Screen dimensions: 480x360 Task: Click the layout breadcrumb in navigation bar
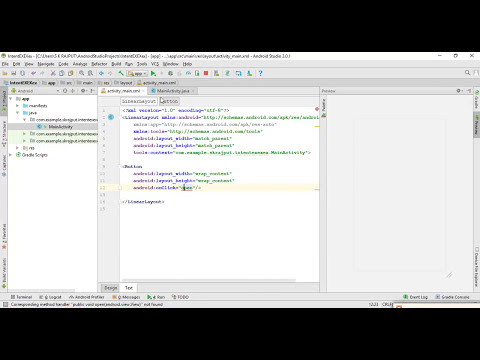123,83
